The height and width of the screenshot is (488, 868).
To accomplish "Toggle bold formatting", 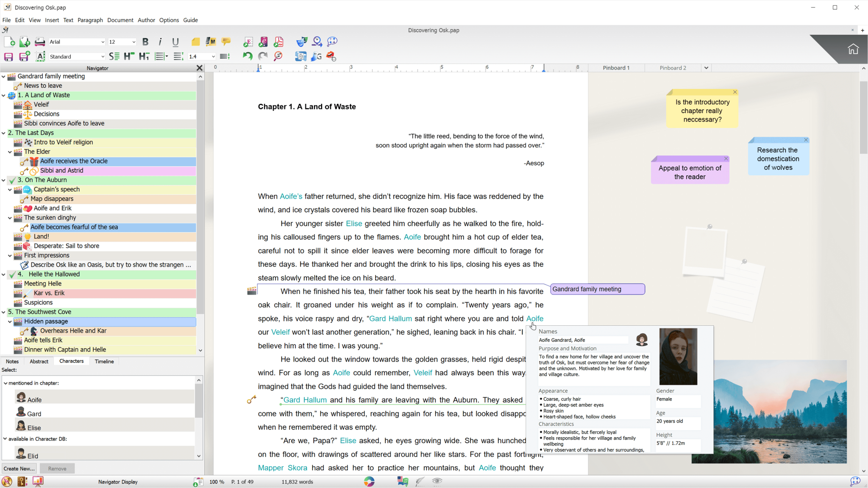I will [x=145, y=42].
